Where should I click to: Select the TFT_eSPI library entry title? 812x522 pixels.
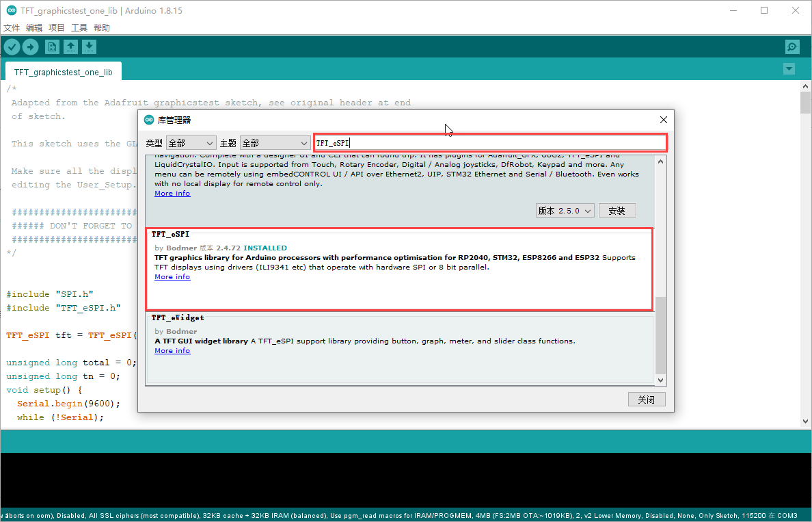click(170, 234)
